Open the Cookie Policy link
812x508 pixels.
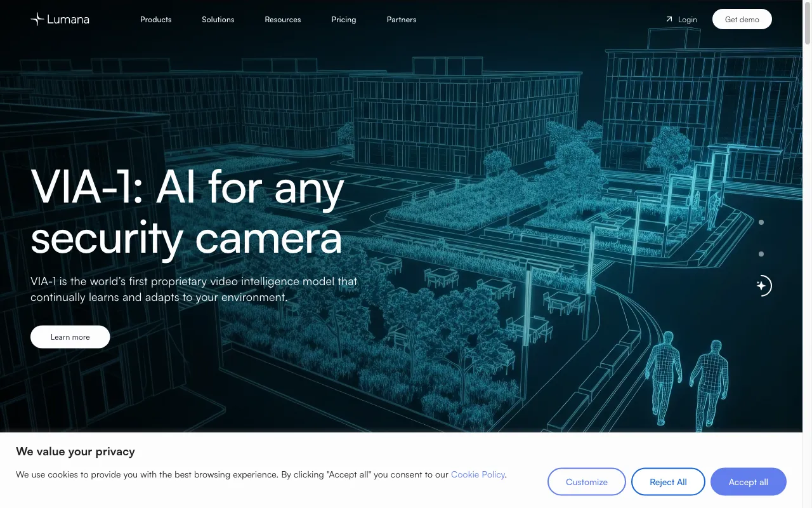click(478, 474)
